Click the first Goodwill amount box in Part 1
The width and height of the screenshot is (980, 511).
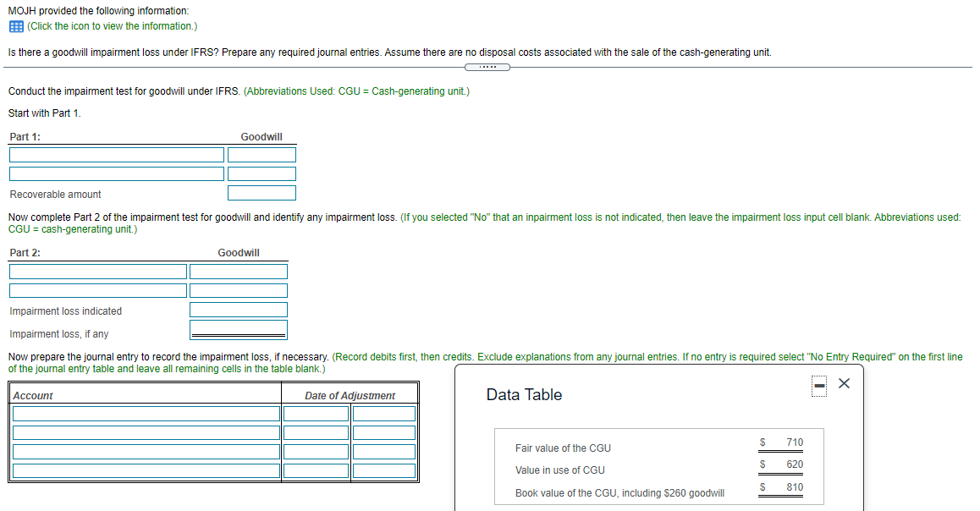pyautogui.click(x=262, y=154)
